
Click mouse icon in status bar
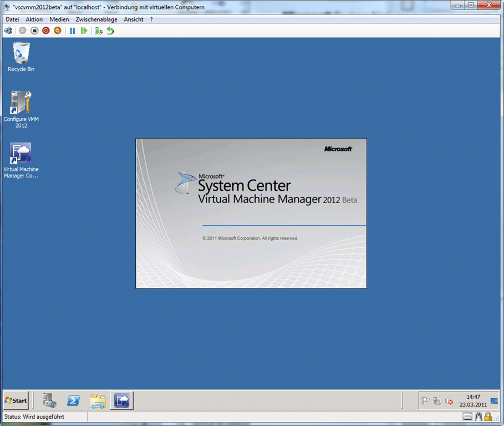click(478, 417)
